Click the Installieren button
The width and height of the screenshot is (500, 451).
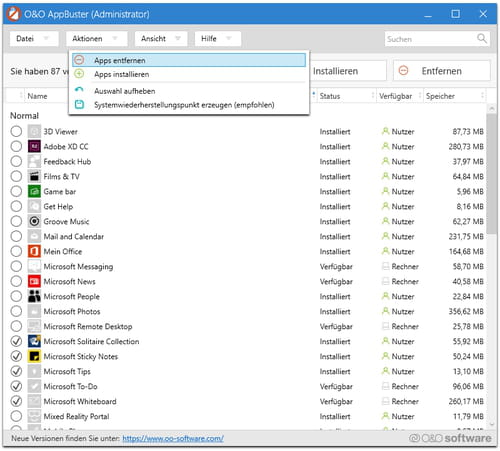coord(348,71)
